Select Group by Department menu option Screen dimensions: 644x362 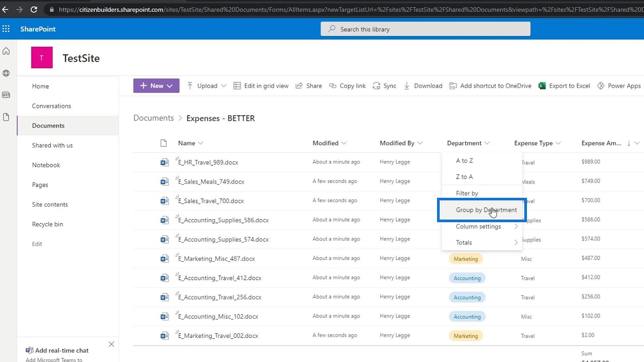(x=482, y=210)
